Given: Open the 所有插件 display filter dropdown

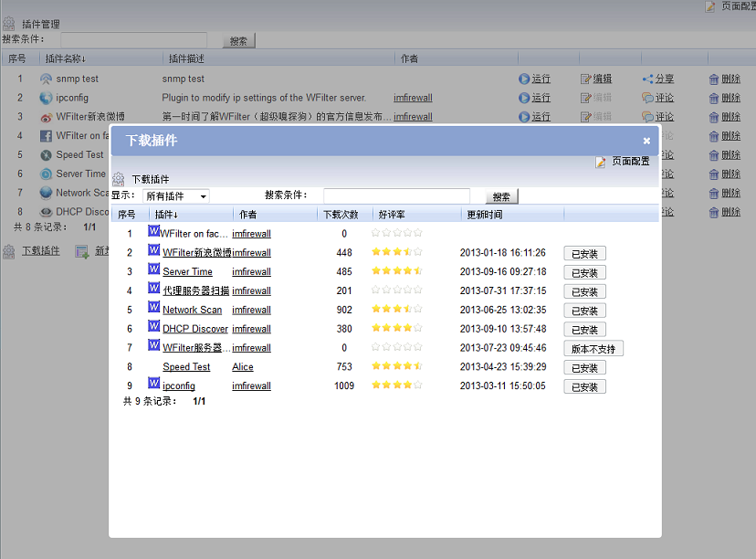Looking at the screenshot, I should tap(176, 196).
